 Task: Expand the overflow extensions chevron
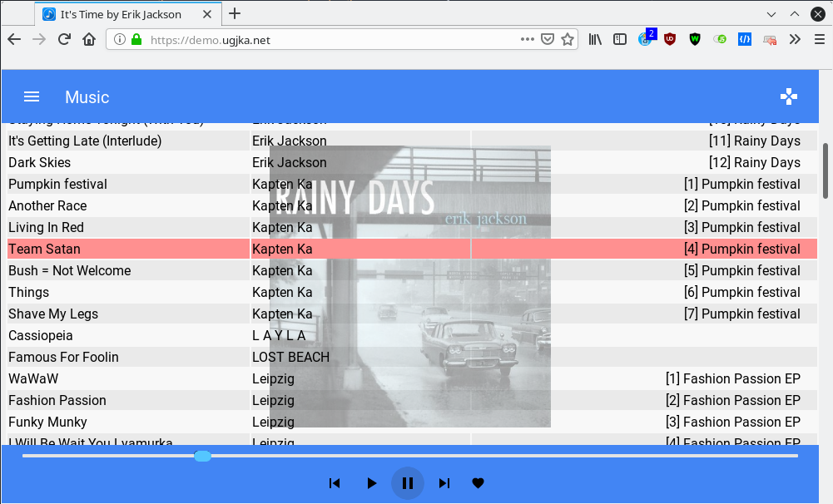click(795, 39)
